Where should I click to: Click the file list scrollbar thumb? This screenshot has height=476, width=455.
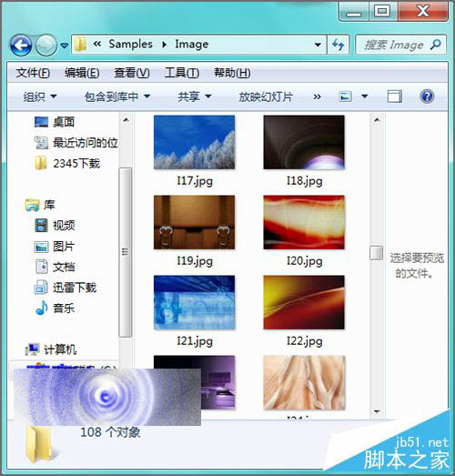click(377, 253)
